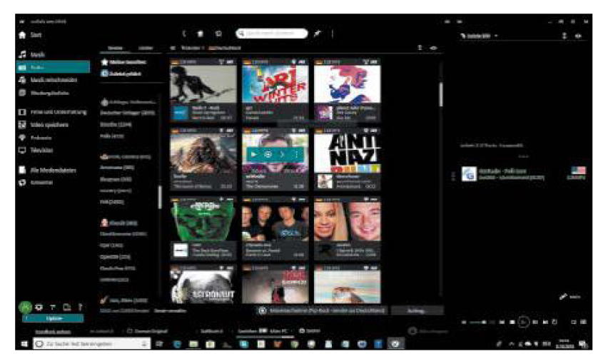This screenshot has height=364, width=608.
Task: Open Video speichern section
Action: 44,125
